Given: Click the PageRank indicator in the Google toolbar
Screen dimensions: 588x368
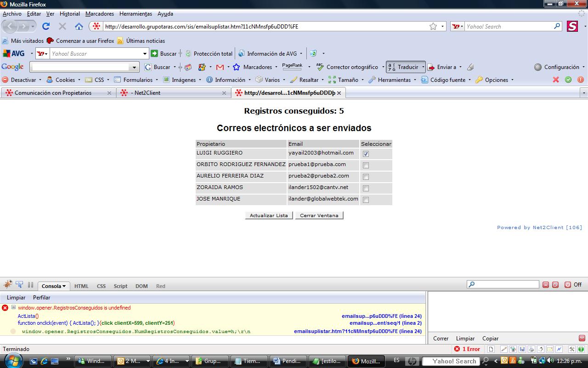Looking at the screenshot, I should coord(292,67).
